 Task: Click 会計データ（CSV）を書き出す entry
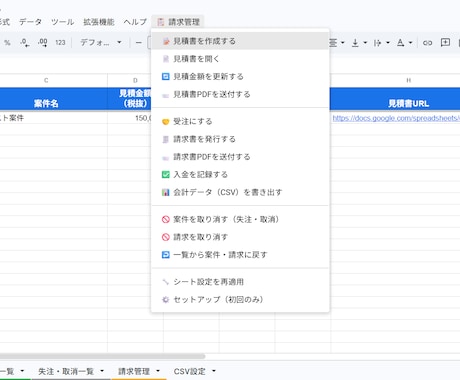tap(240, 192)
